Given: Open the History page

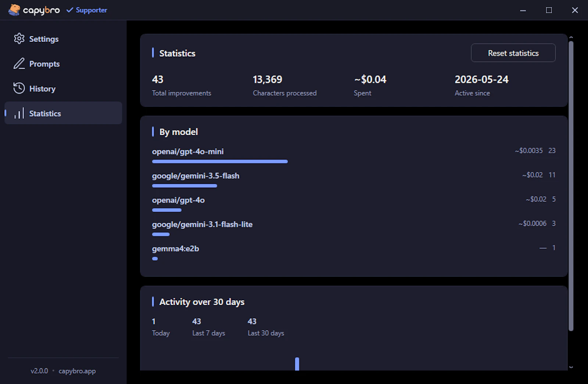Looking at the screenshot, I should [63, 88].
